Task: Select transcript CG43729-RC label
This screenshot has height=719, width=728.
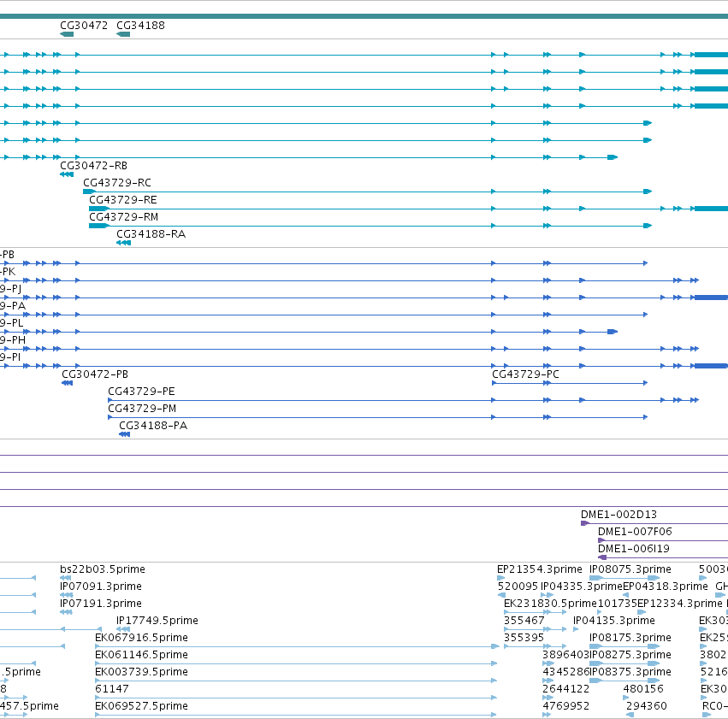Action: click(117, 183)
